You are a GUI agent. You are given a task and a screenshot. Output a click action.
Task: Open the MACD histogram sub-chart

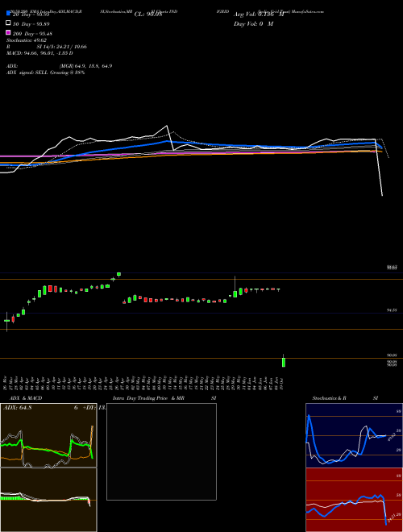click(x=48, y=500)
